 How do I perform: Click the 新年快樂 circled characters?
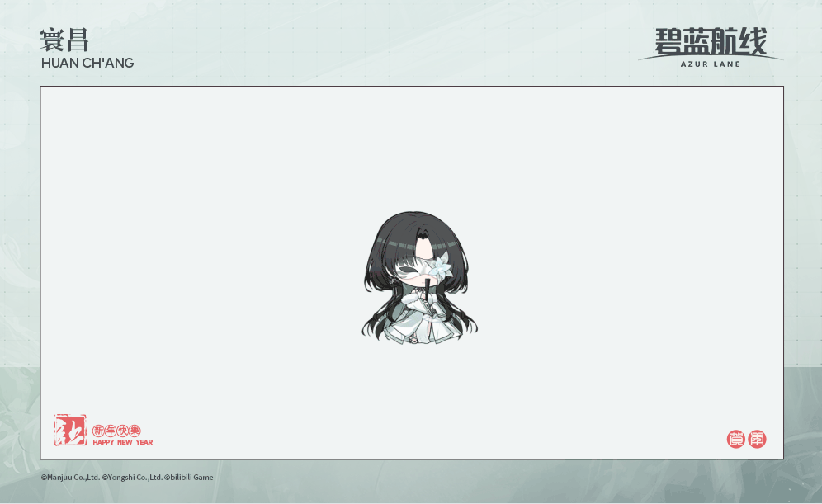116,431
